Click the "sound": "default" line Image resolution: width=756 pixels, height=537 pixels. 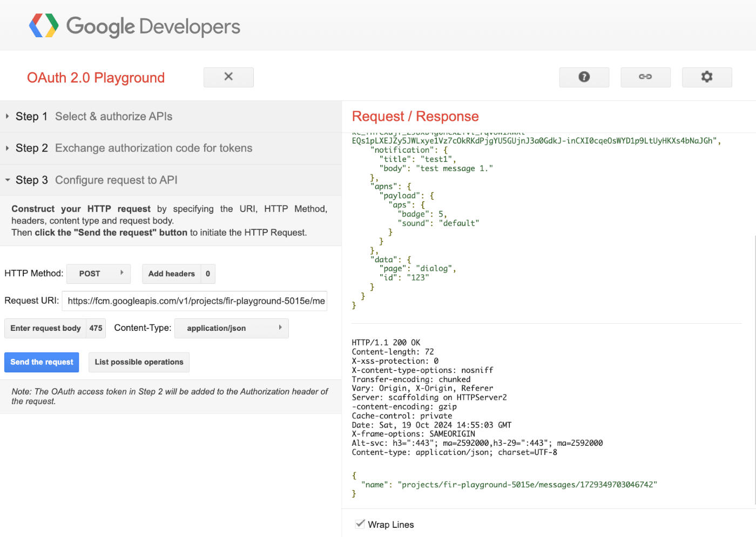(438, 223)
